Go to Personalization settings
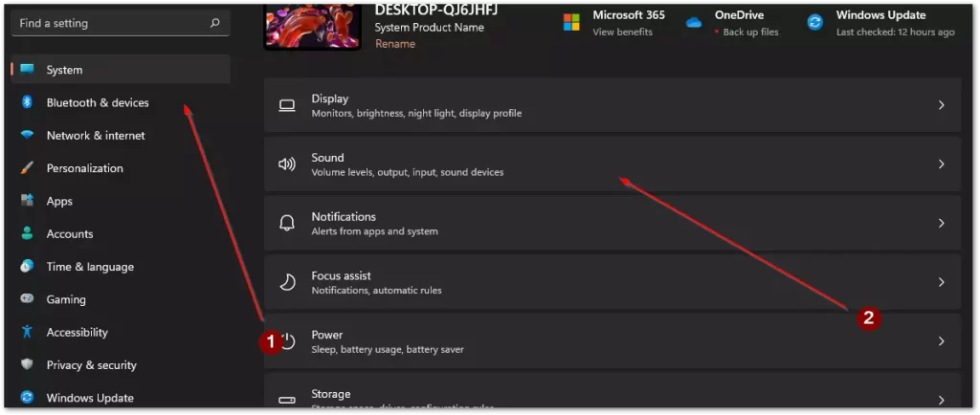This screenshot has width=980, height=415. click(121, 168)
